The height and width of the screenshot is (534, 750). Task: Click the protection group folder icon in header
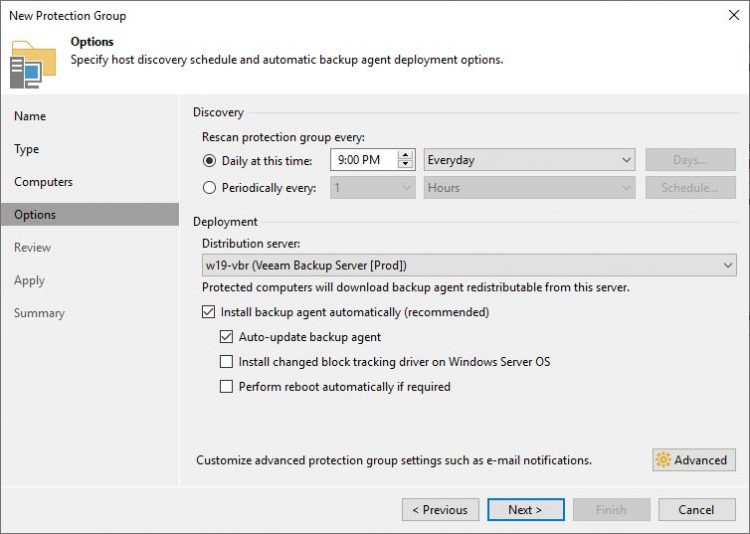coord(33,65)
